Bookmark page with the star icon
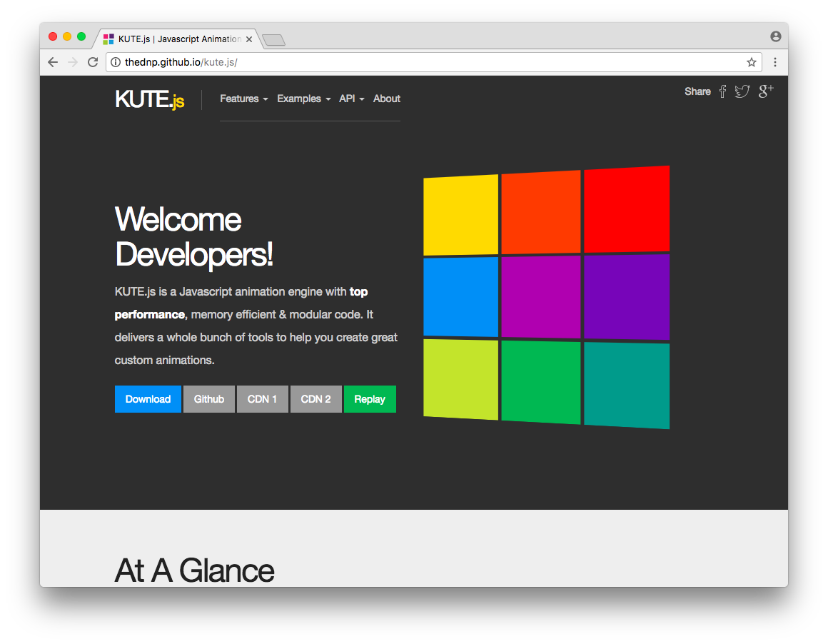Image resolution: width=828 pixels, height=644 pixels. [752, 62]
